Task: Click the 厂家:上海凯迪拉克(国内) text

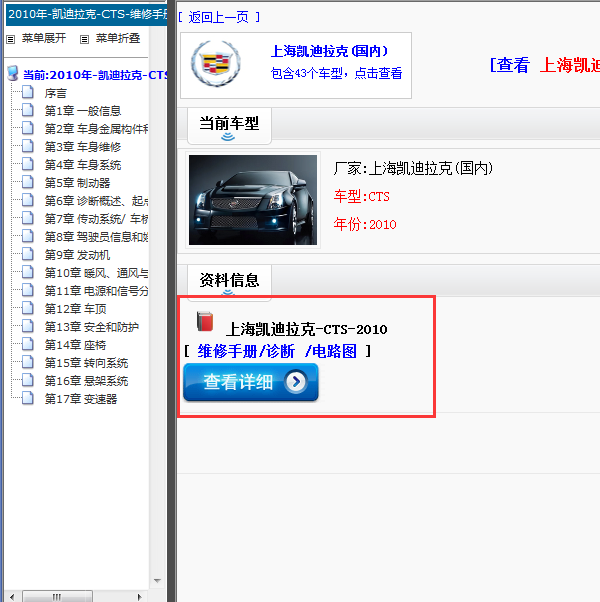Action: [413, 168]
